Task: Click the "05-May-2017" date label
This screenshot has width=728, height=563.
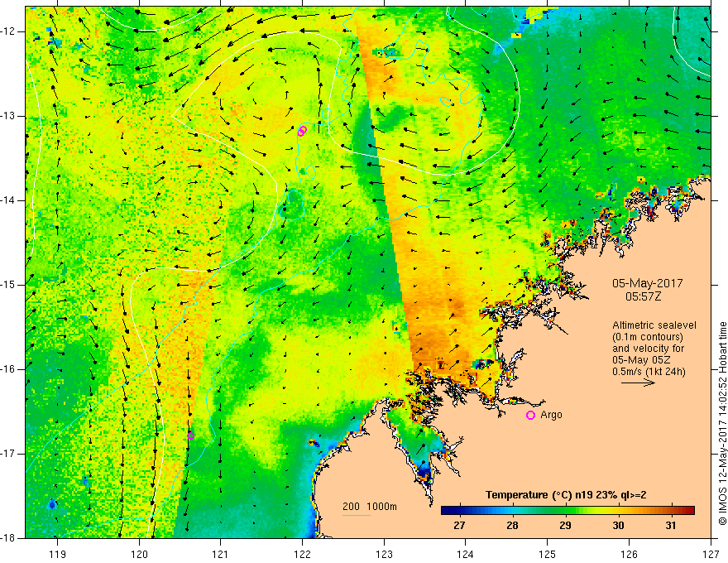Action: click(647, 283)
